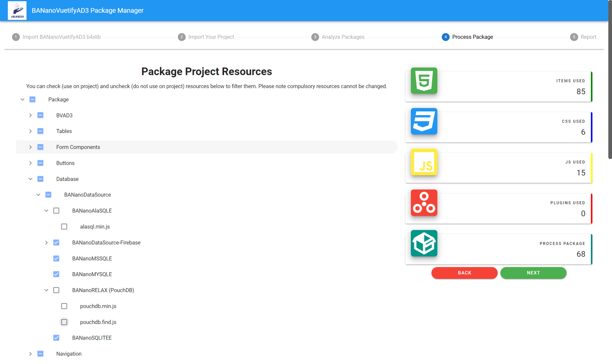Click step 3 circle in the stepper
The width and height of the screenshot is (612, 364).
click(315, 37)
